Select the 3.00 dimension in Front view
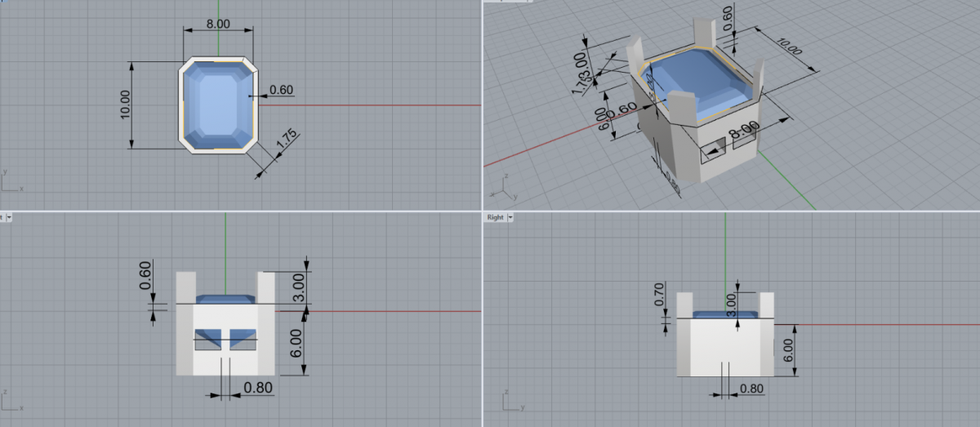The image size is (980, 427). [x=299, y=287]
